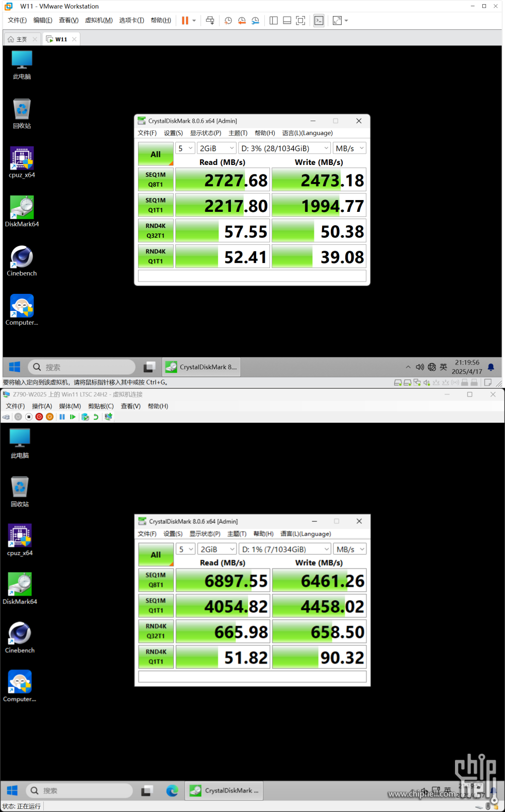Show hidden tray icons in the W11 VM
Screen dimensions: 505x812
(408, 367)
